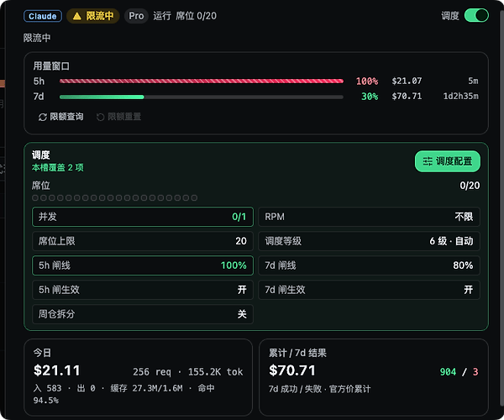Toggle the 7d 闸生效 setting
The height and width of the screenshot is (420, 504).
pos(369,290)
